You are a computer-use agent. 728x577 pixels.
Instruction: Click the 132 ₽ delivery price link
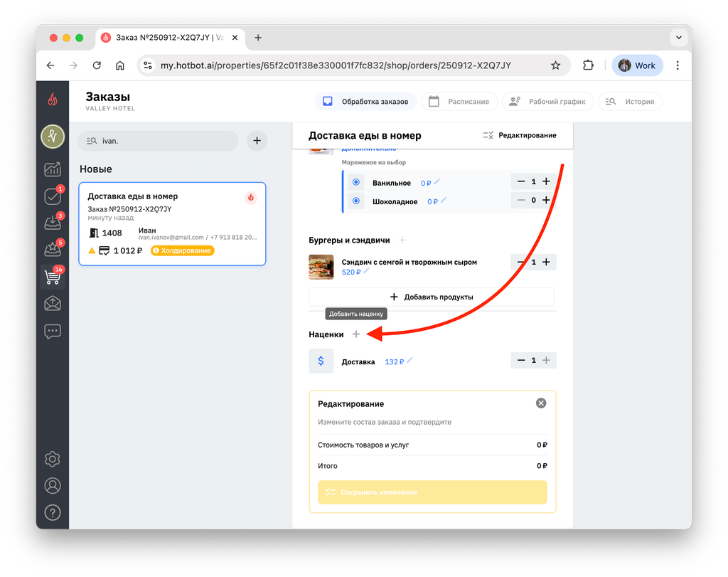(x=394, y=362)
